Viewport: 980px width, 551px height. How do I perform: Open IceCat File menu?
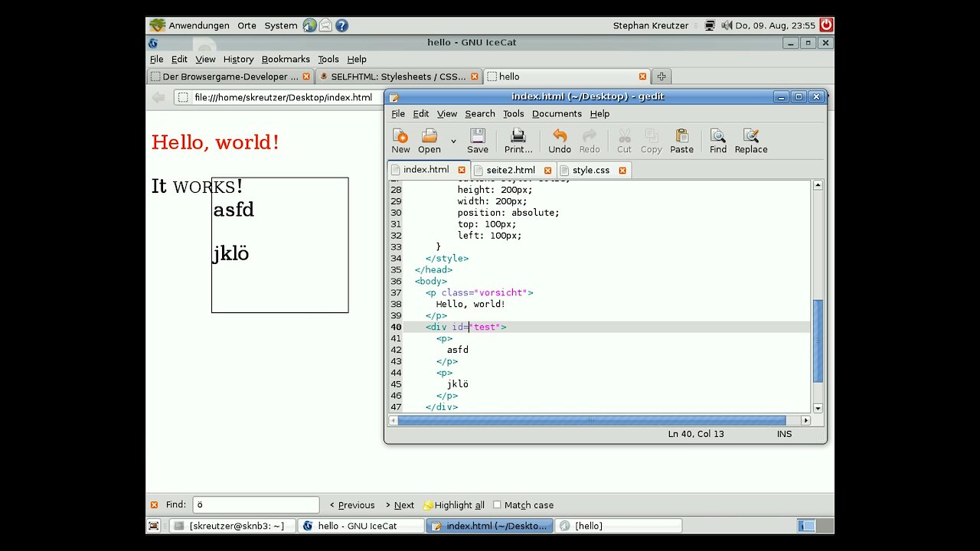(x=156, y=59)
